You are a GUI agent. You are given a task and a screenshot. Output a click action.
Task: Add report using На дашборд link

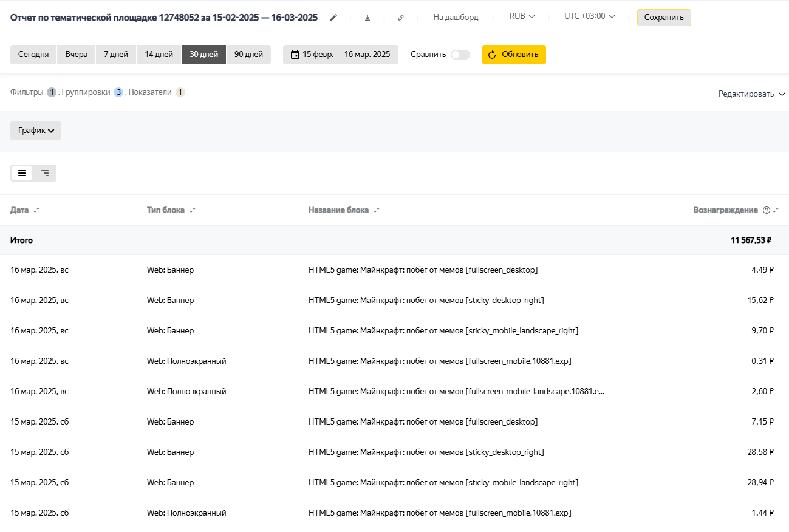(456, 18)
